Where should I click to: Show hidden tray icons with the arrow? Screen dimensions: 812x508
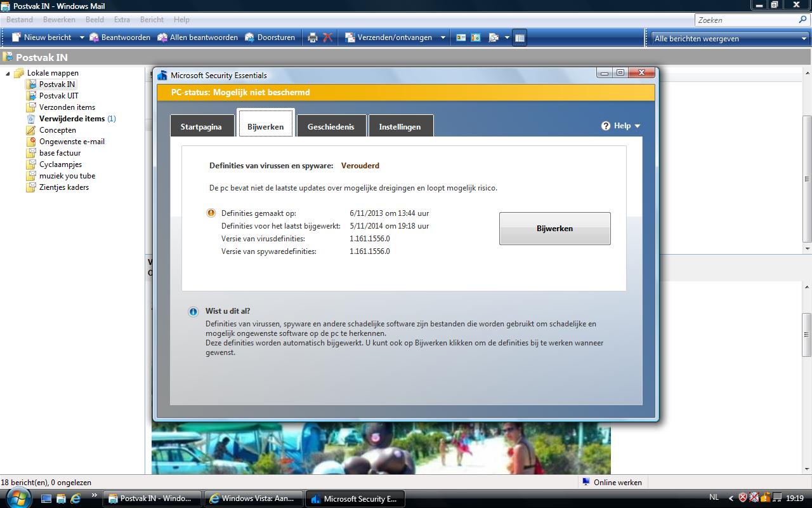pyautogui.click(x=731, y=498)
